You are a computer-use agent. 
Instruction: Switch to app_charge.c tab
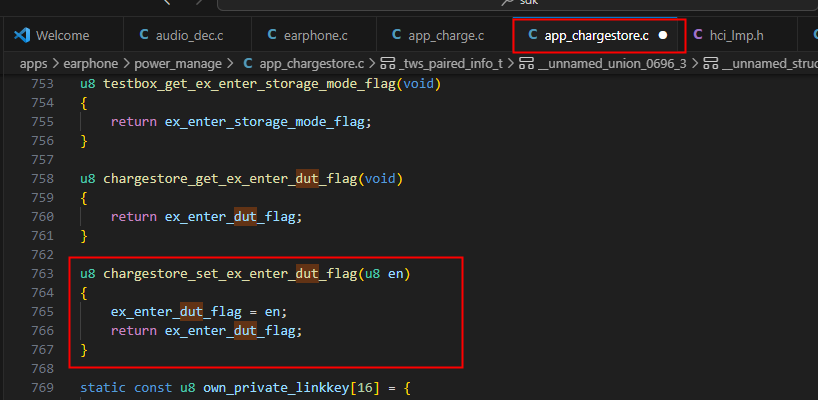point(444,35)
